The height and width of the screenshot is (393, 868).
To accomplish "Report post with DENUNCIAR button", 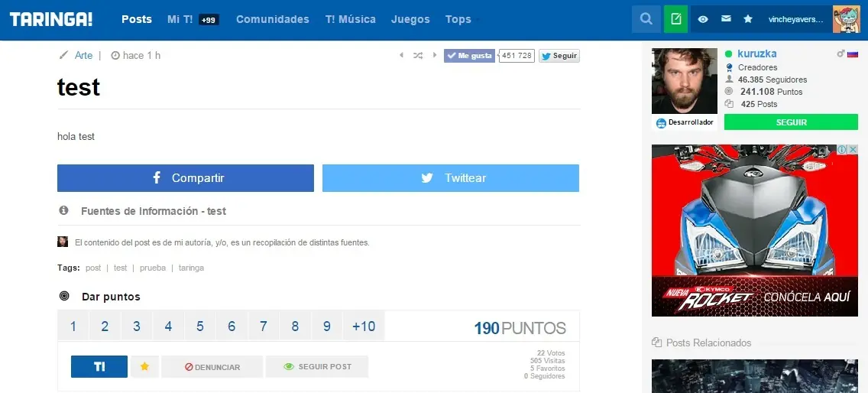I will pos(212,366).
